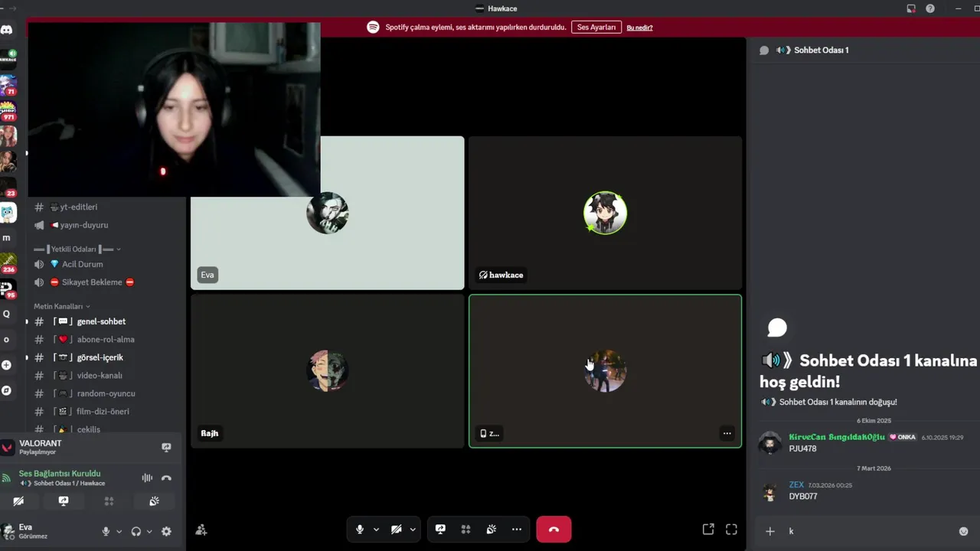Screen dimensions: 980x551
Task: Open server with the 971 badge
Action: tap(8, 111)
